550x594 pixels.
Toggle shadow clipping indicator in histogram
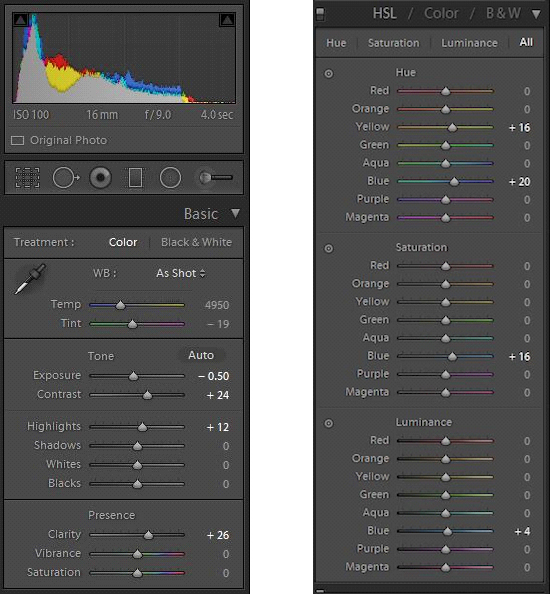(20, 20)
